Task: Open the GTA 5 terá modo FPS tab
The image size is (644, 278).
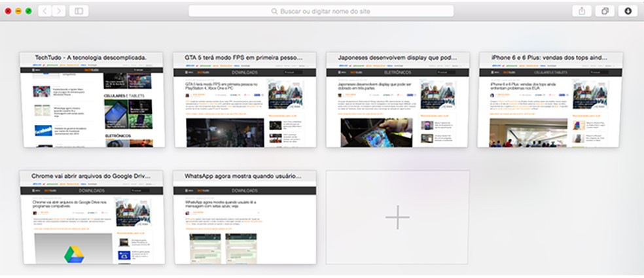Action: coord(245,99)
